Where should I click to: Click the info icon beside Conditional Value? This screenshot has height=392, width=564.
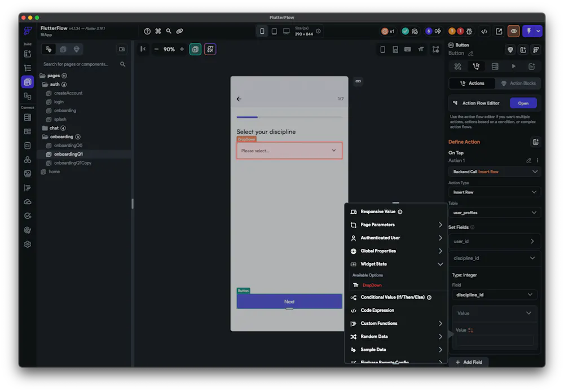pyautogui.click(x=429, y=297)
